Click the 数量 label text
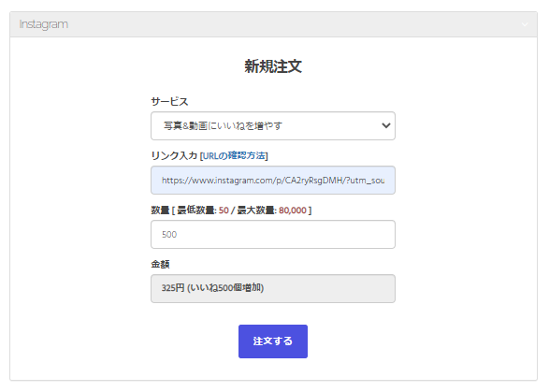549x392 pixels. 160,211
